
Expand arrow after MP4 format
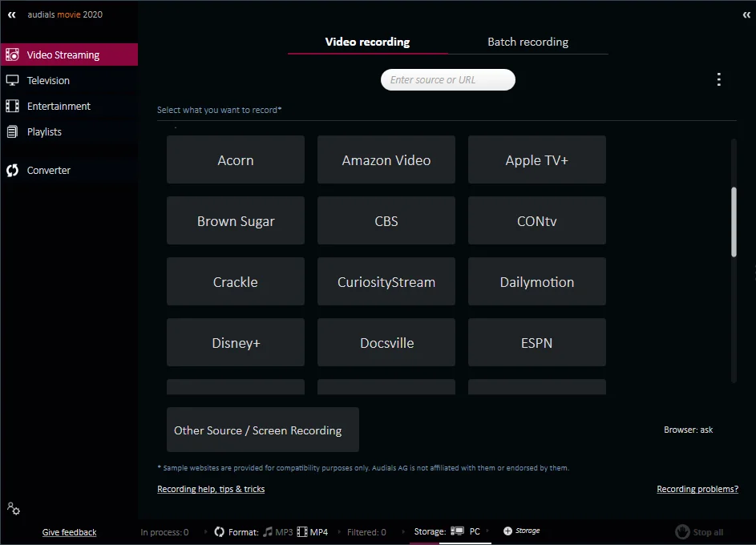(339, 531)
